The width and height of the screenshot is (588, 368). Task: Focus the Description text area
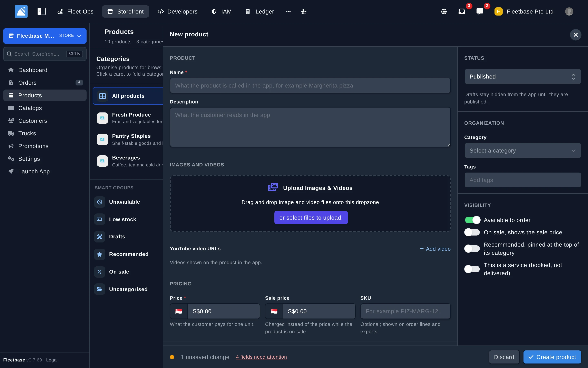pos(310,127)
